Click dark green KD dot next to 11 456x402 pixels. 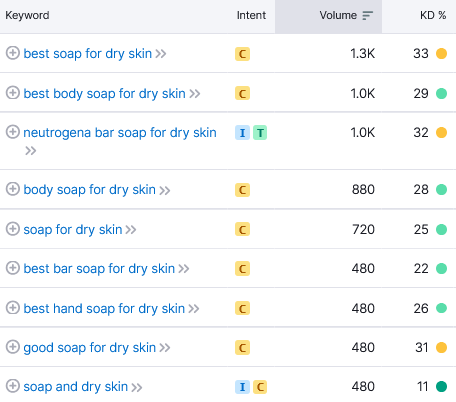click(x=441, y=387)
